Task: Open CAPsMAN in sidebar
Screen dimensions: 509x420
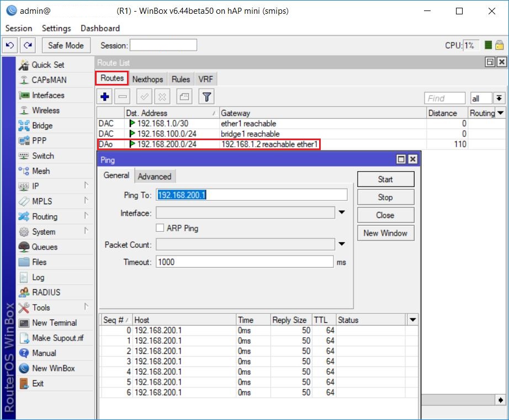Action: coord(49,80)
